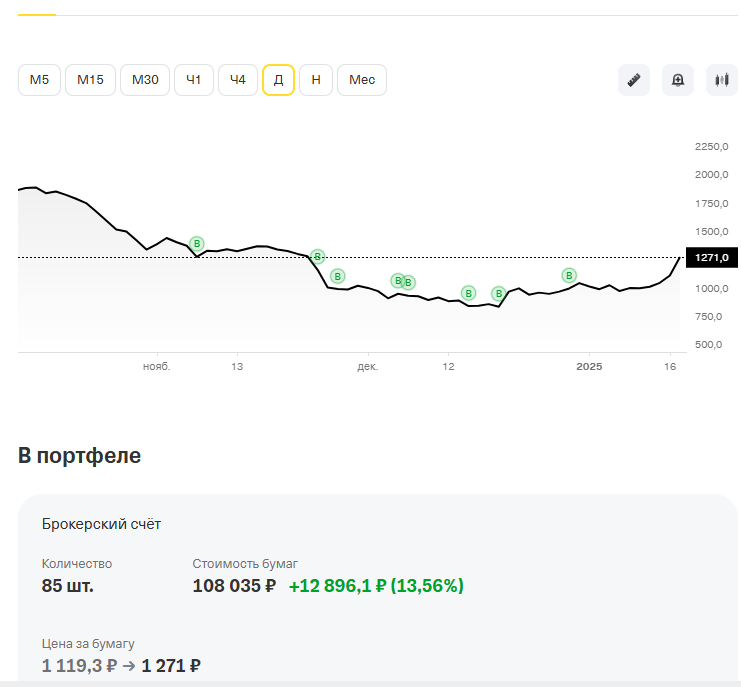Click the 2250,0 price scale label
The image size is (741, 687).
click(x=711, y=146)
